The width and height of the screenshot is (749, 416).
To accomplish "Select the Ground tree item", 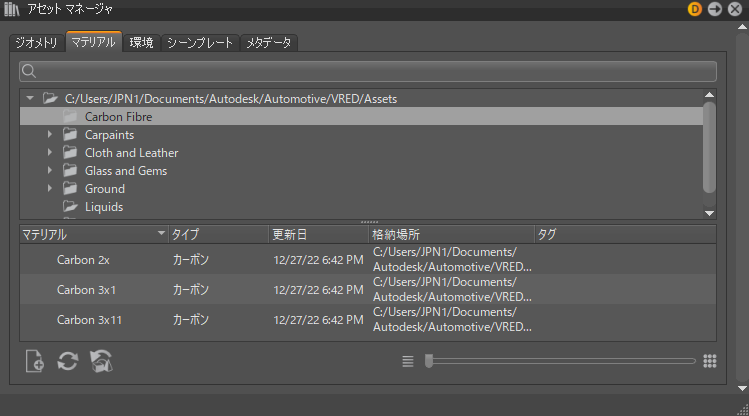I will click(x=105, y=189).
